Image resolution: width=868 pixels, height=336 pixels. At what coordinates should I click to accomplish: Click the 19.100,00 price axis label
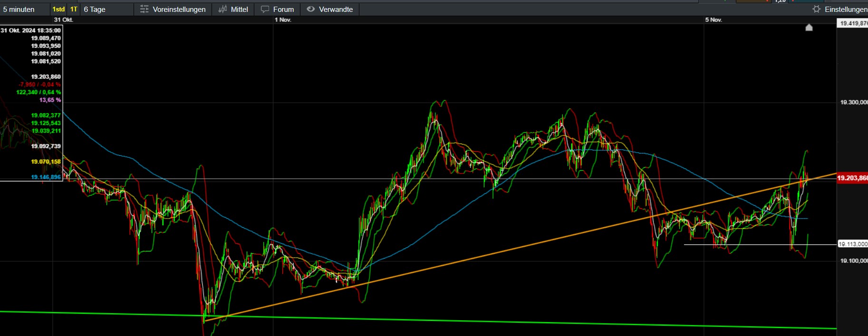(x=854, y=261)
